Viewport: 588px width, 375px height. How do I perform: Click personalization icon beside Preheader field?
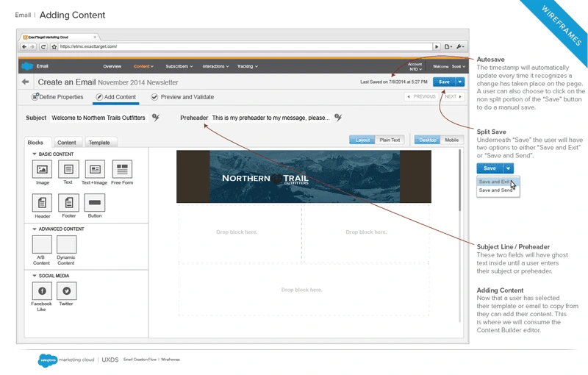(x=338, y=118)
